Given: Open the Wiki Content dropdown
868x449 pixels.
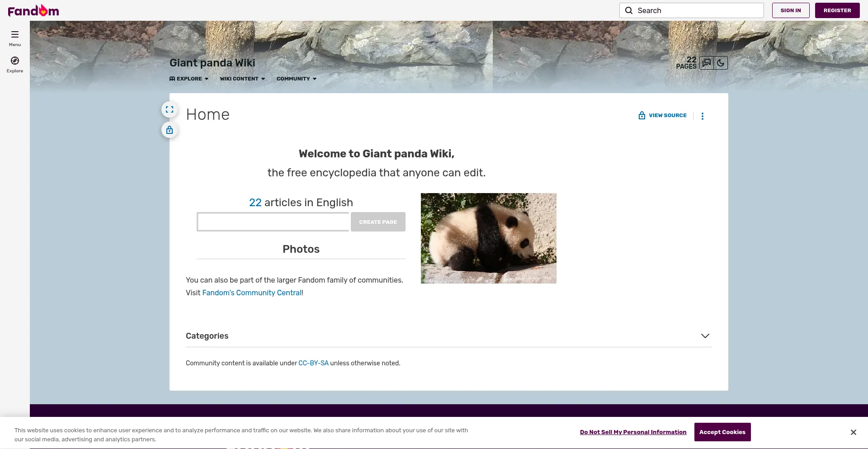Looking at the screenshot, I should 242,79.
